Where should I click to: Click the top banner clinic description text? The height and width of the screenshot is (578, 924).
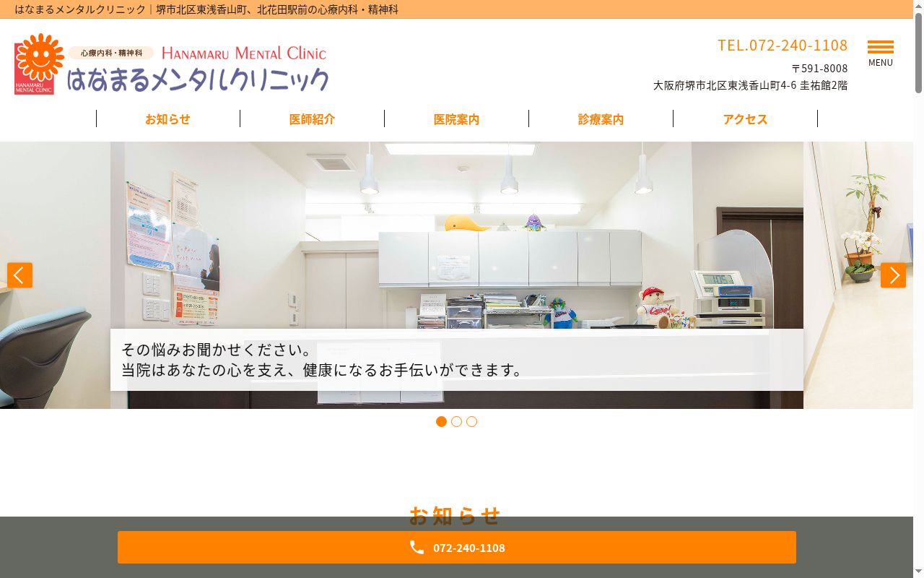click(206, 9)
